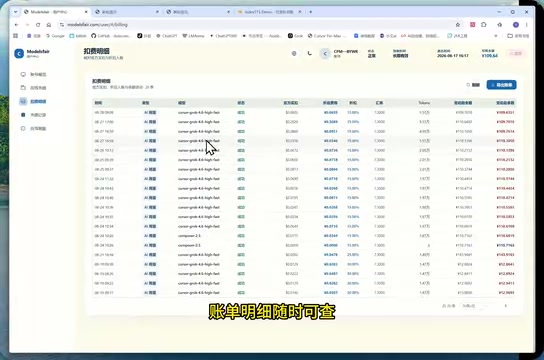Open the sidebar item with folder icon
This screenshot has height=360, width=544.
click(33, 88)
